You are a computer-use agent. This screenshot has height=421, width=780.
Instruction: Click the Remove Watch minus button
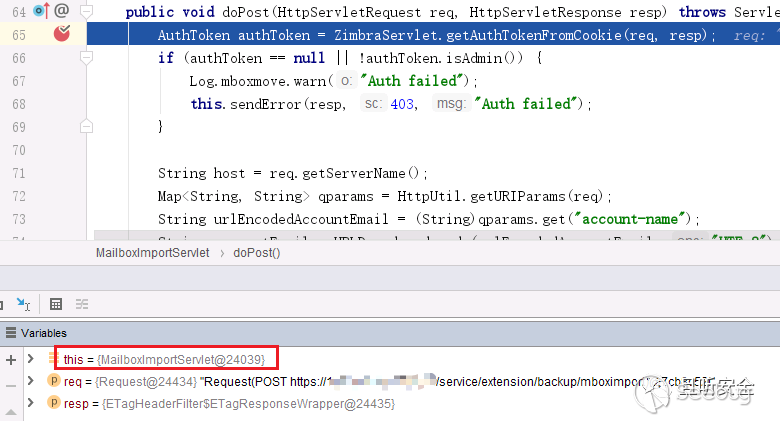[x=11, y=386]
